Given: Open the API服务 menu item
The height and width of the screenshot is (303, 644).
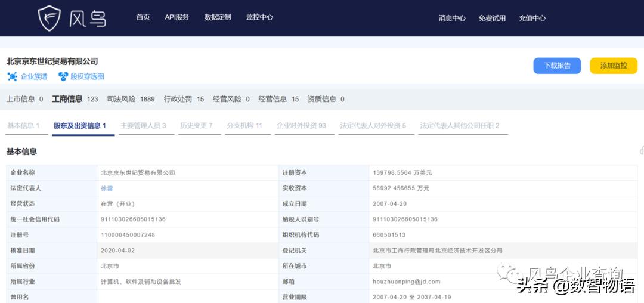Looking at the screenshot, I should tap(177, 17).
